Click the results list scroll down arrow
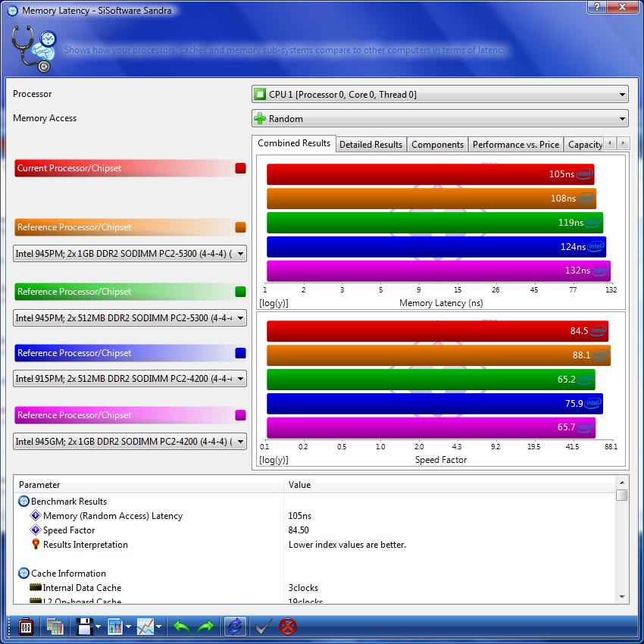Viewport: 644px width, 644px height. (622, 597)
